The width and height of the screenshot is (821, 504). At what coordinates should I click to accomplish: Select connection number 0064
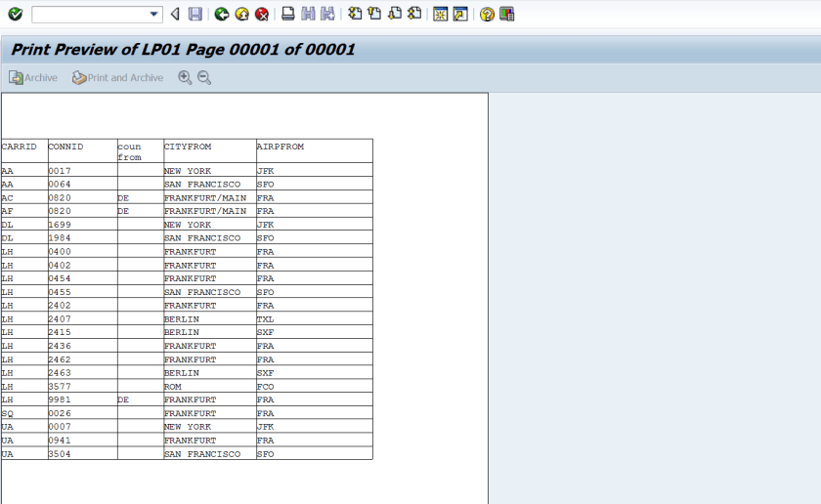60,185
